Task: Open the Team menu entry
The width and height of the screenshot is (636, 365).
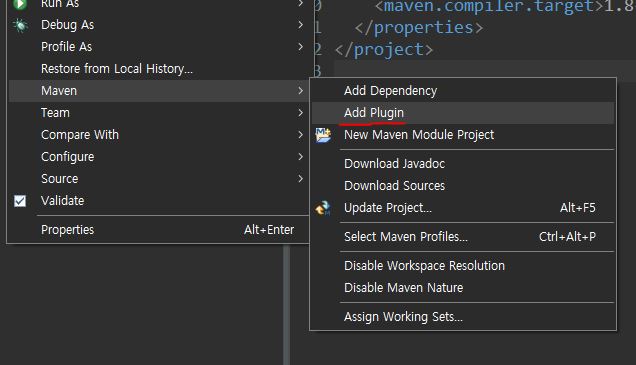Action: pos(158,112)
